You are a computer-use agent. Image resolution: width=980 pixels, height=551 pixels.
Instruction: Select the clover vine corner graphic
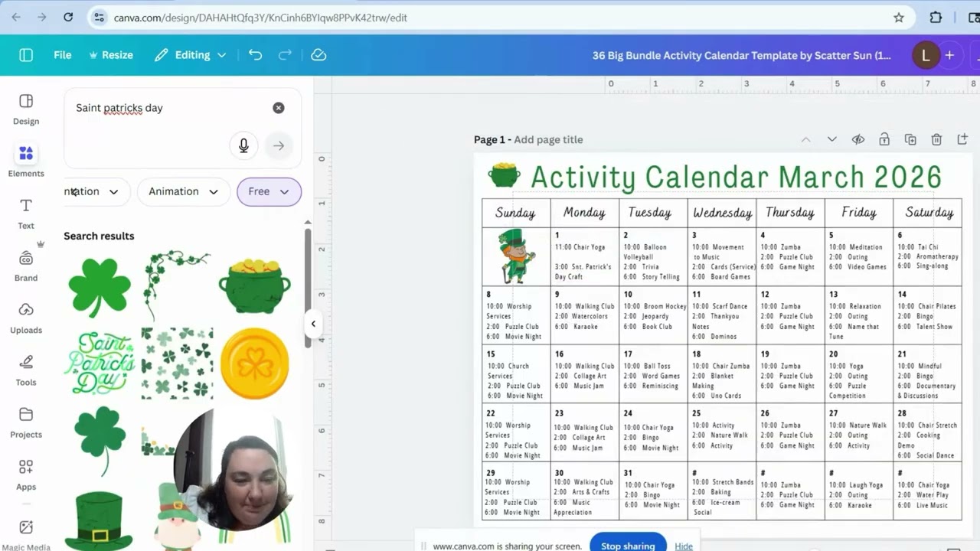[177, 285]
